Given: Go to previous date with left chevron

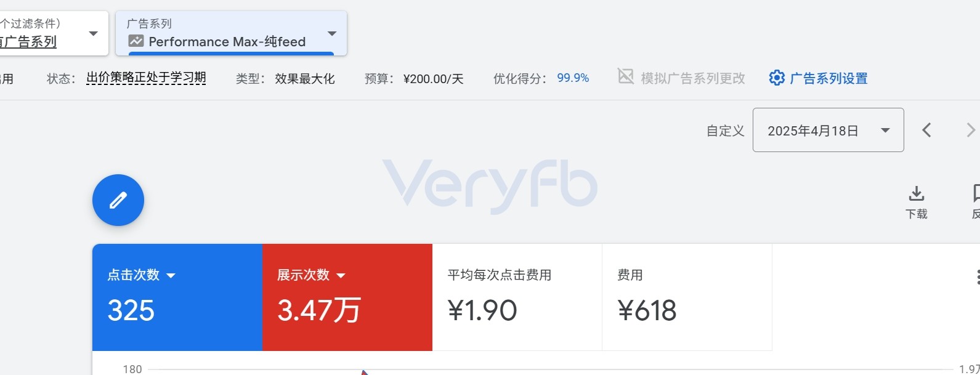Looking at the screenshot, I should pos(926,130).
